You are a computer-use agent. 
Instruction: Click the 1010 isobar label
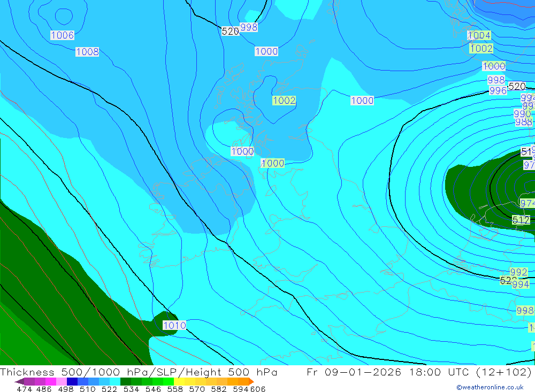tap(174, 326)
